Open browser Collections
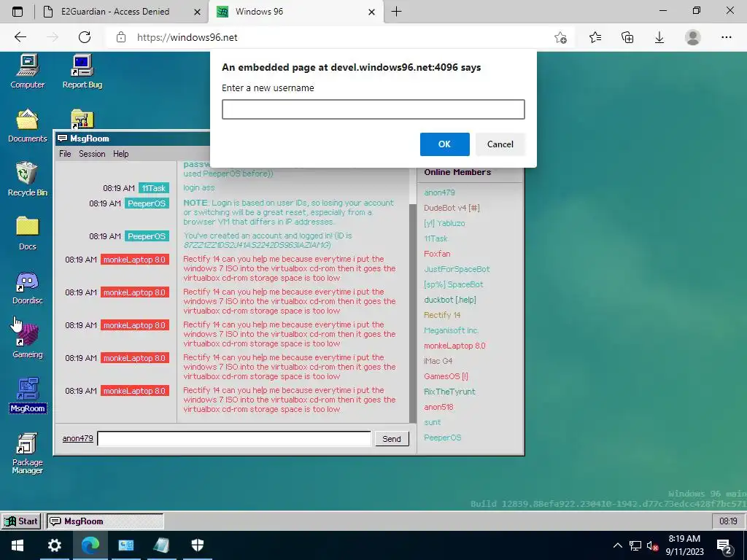Screen dimensions: 747x560 627,37
